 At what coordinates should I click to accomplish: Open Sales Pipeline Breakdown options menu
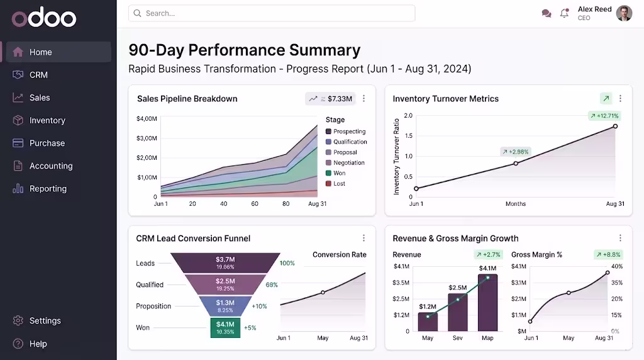(x=364, y=98)
